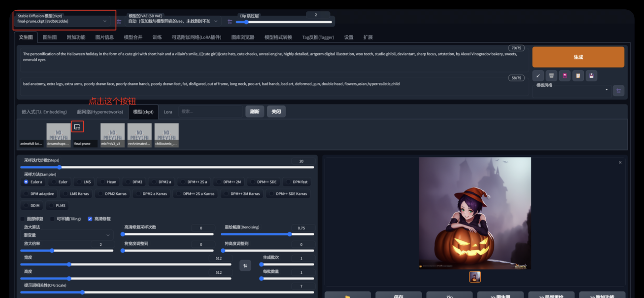Adjust the Clip 跳过层 slider

point(284,22)
